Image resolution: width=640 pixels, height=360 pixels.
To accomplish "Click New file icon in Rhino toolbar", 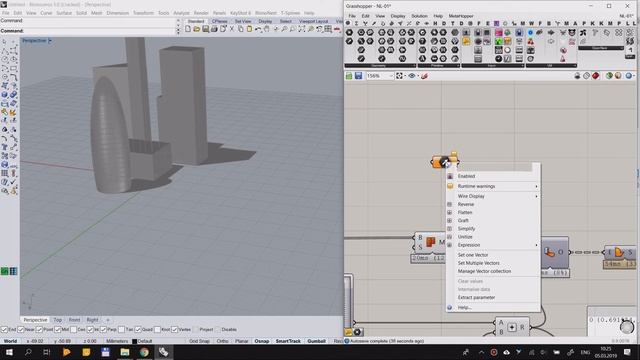I will (188, 29).
